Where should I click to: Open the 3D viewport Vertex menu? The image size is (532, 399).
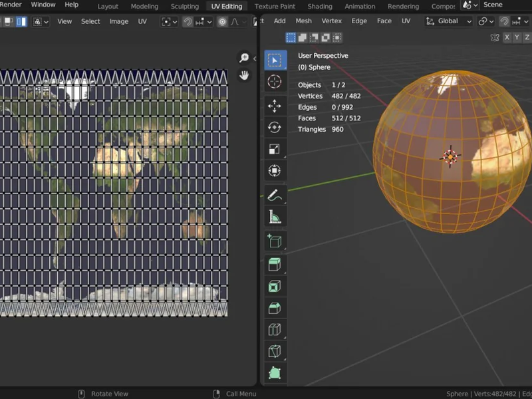331,21
